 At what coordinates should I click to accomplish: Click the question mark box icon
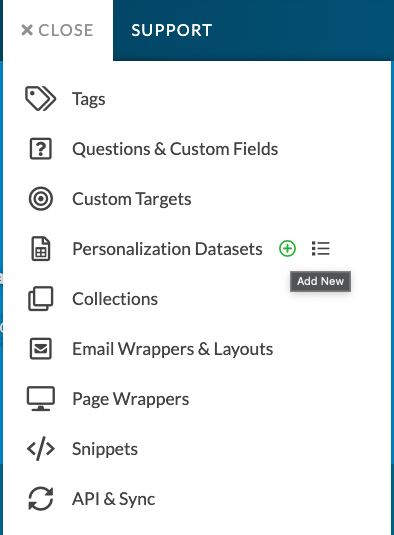[41, 149]
